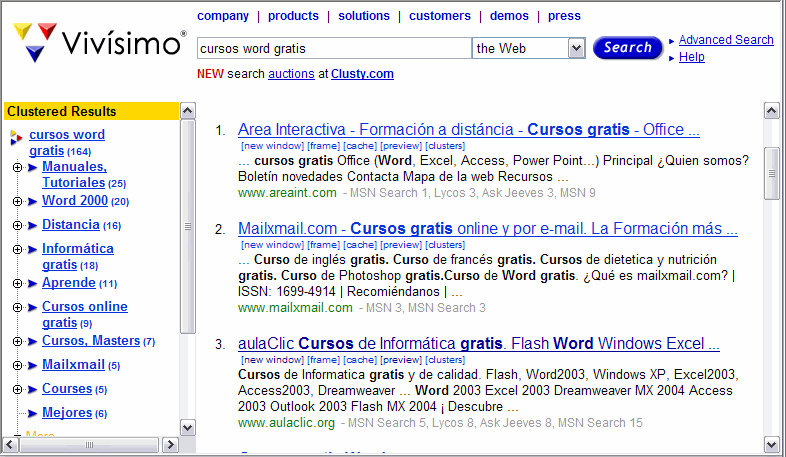The height and width of the screenshot is (457, 786).
Task: Visit the Clusty.com link
Action: point(362,74)
